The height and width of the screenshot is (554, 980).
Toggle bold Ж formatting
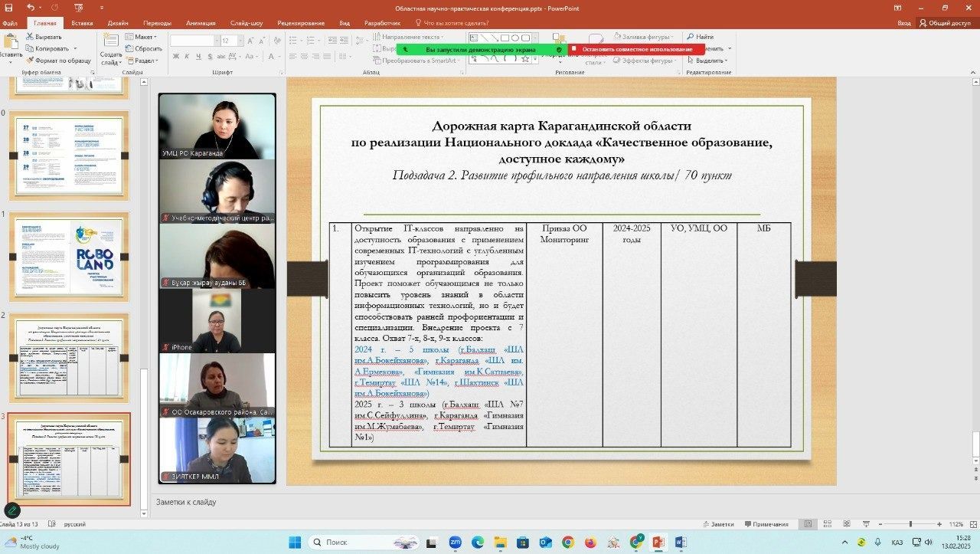coord(176,56)
